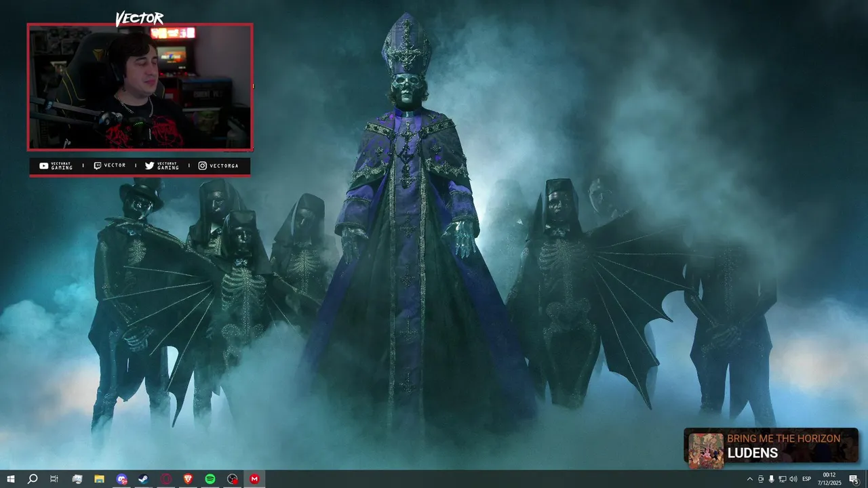Open the volume speaker tray icon
868x488 pixels.
793,479
